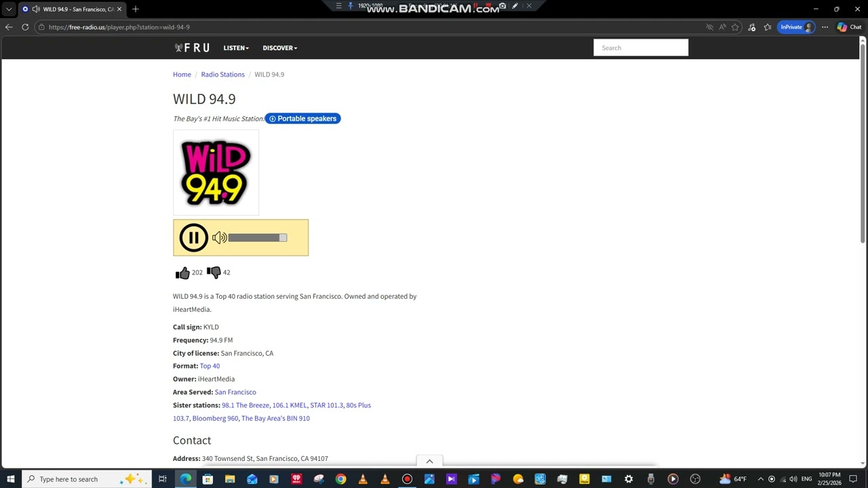Refresh the current page
This screenshot has height=488, width=868.
click(25, 27)
